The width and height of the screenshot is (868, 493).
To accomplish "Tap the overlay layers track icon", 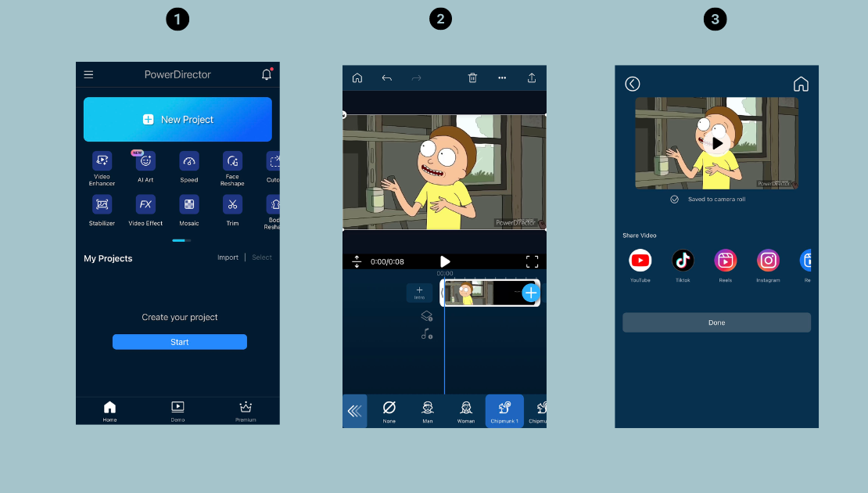I will click(426, 316).
